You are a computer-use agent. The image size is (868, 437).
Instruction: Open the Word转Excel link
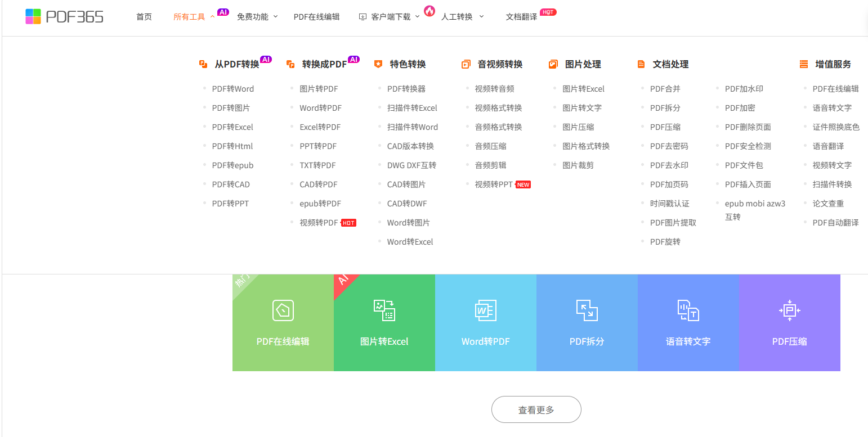[x=410, y=242]
